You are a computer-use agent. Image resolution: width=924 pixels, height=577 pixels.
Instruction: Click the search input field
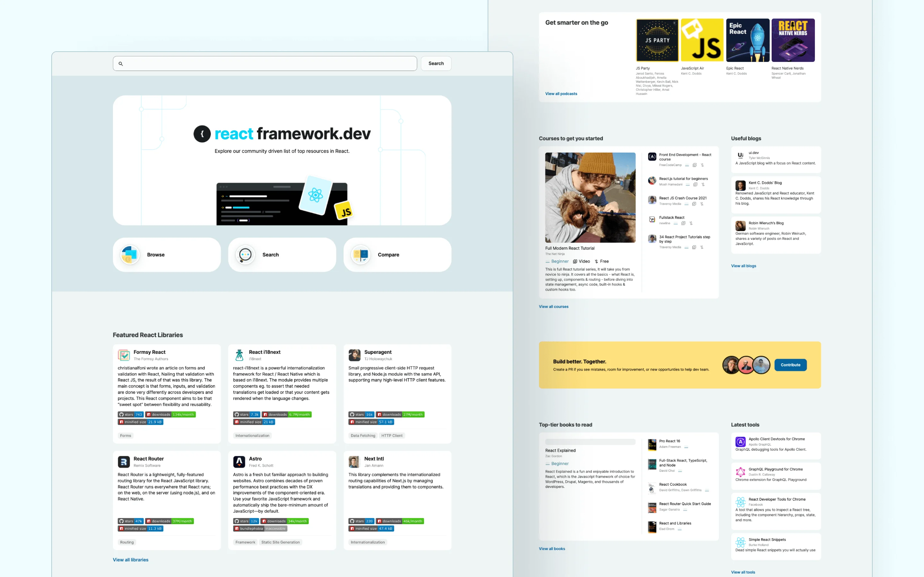(x=265, y=63)
